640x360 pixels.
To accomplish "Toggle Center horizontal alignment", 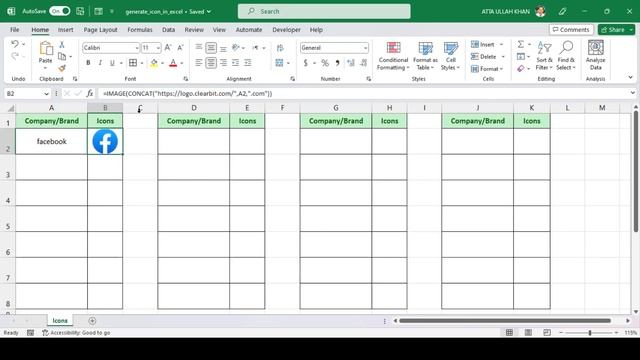I will [x=211, y=63].
